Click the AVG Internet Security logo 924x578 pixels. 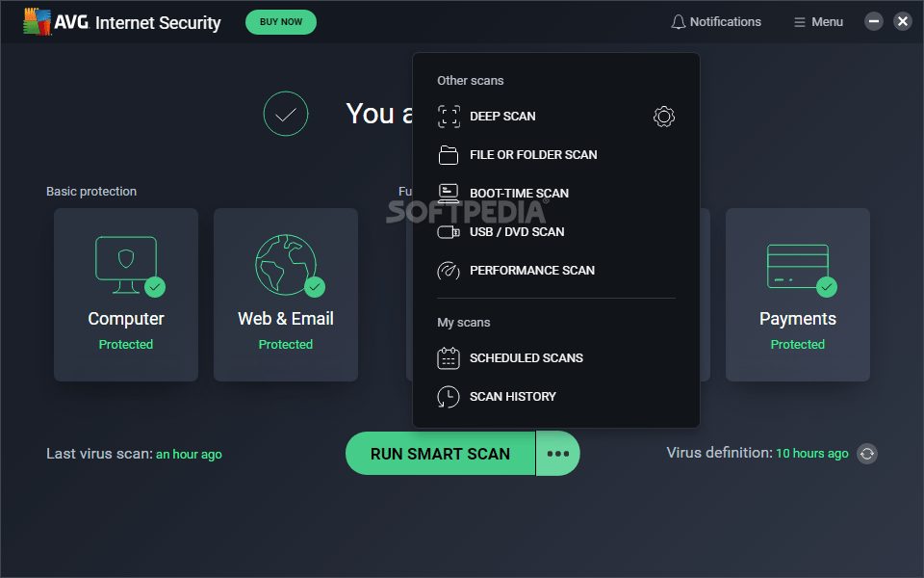[x=122, y=22]
